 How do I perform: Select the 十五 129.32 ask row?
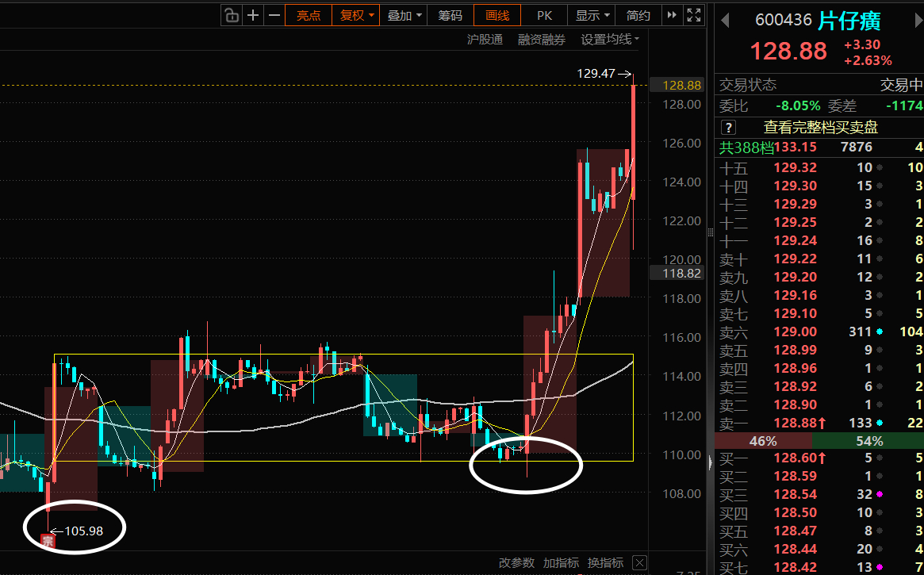(x=819, y=168)
